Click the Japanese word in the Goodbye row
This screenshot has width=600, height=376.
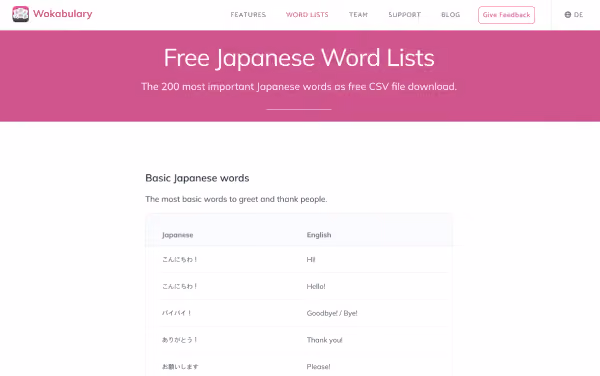tap(176, 313)
